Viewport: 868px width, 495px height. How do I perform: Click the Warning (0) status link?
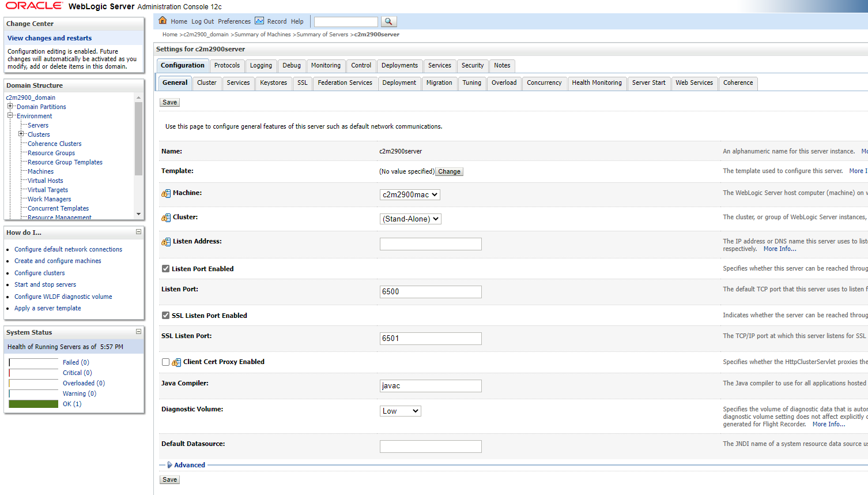coord(80,393)
